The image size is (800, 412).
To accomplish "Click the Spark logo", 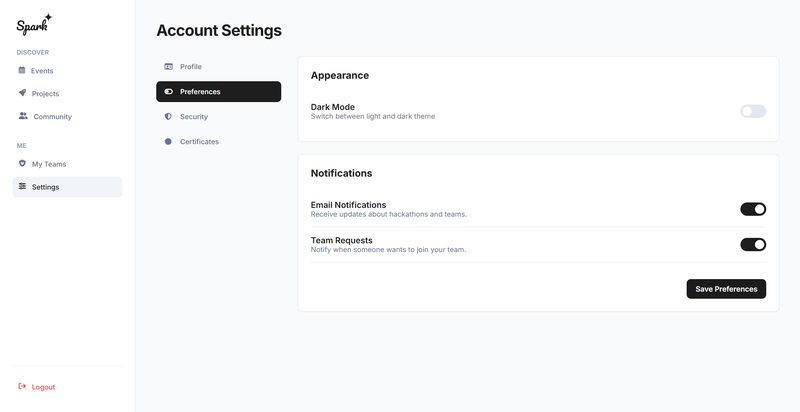I will (x=34, y=25).
